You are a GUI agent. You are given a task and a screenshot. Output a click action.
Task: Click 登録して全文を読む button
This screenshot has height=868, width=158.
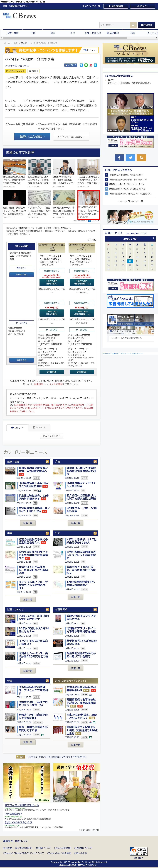pyautogui.click(x=32, y=136)
